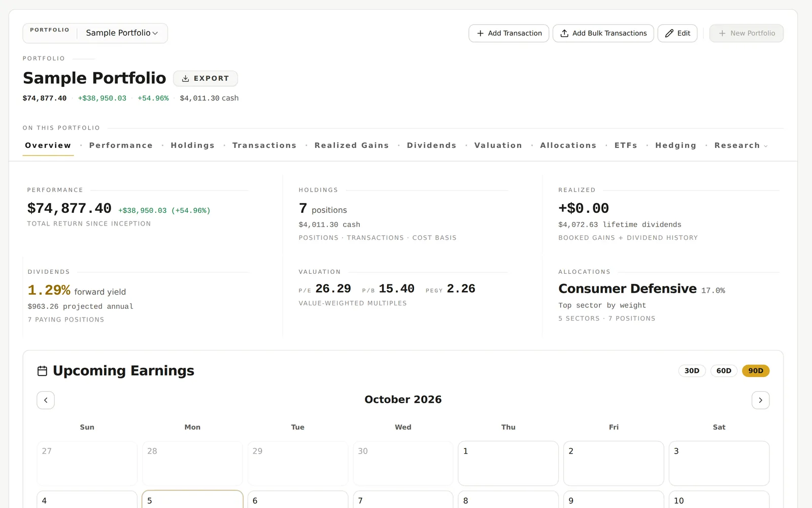Image resolution: width=812 pixels, height=508 pixels.
Task: Click the plus icon beside New Portfolio
Action: [x=722, y=34]
